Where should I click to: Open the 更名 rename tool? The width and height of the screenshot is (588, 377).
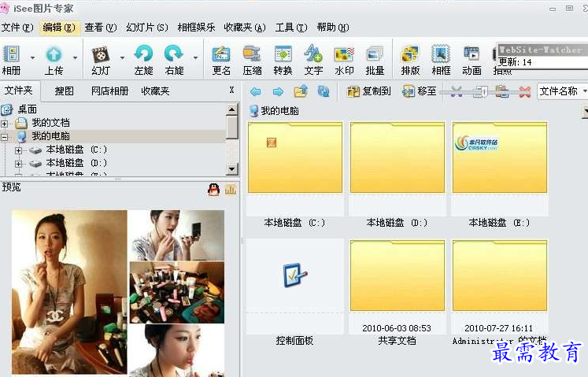tap(221, 60)
